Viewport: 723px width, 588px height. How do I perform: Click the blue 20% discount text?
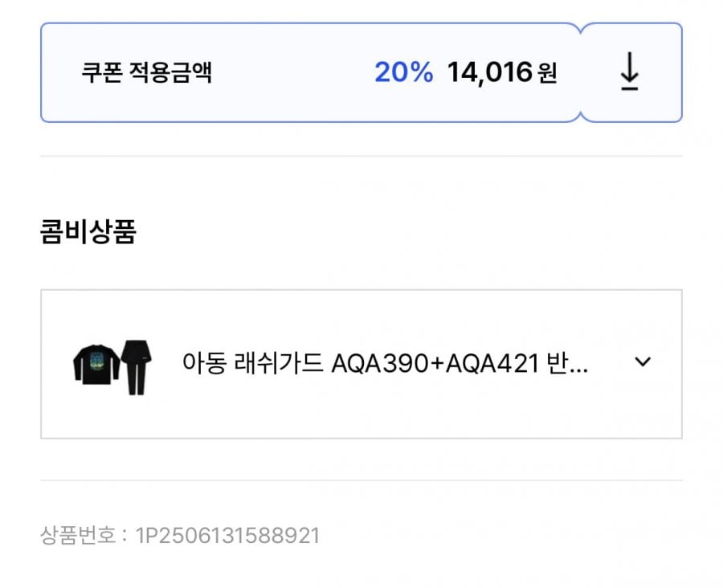(x=404, y=72)
